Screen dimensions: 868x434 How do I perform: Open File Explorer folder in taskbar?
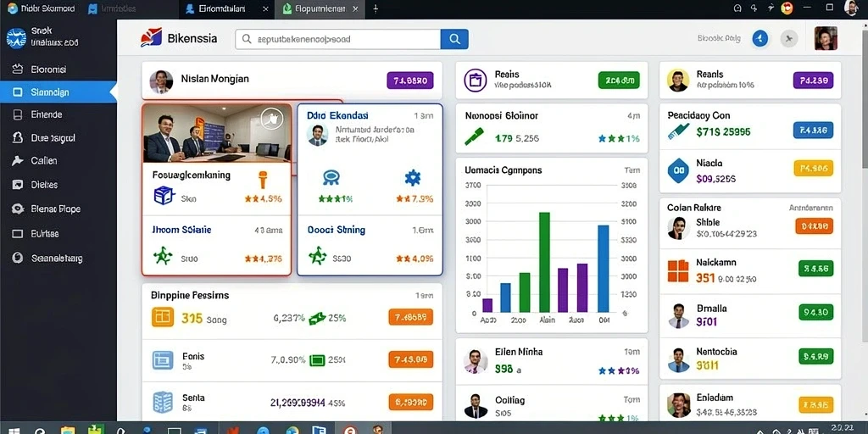[x=68, y=429]
